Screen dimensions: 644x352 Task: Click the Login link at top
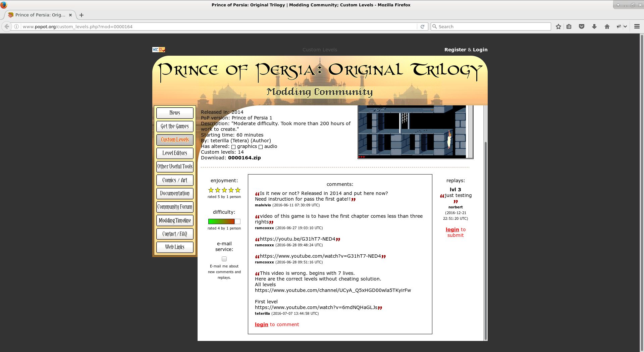click(480, 50)
